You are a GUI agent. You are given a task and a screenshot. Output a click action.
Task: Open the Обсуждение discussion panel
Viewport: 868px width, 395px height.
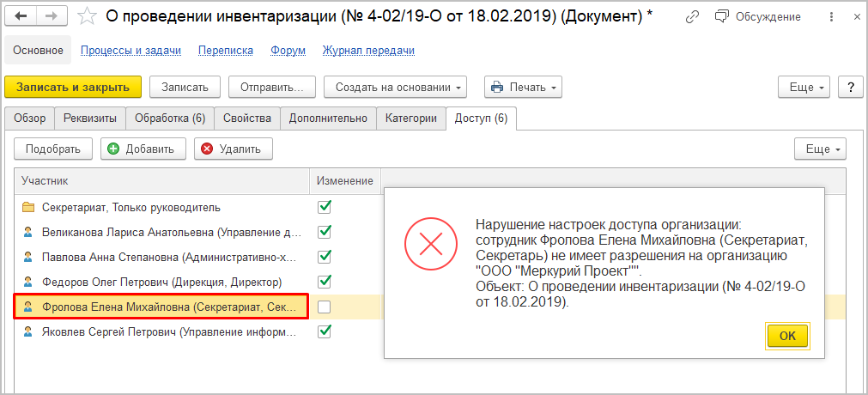pos(758,16)
